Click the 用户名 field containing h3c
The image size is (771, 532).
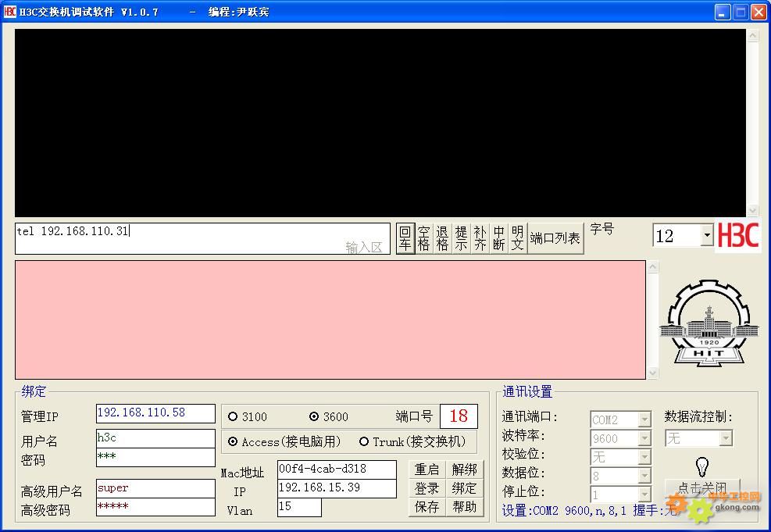[155, 438]
